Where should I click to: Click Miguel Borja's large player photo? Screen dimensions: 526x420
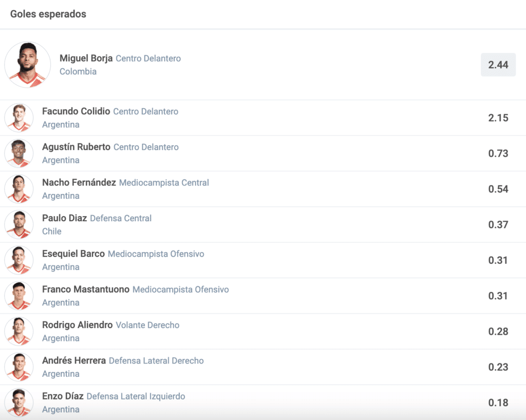[x=28, y=65]
